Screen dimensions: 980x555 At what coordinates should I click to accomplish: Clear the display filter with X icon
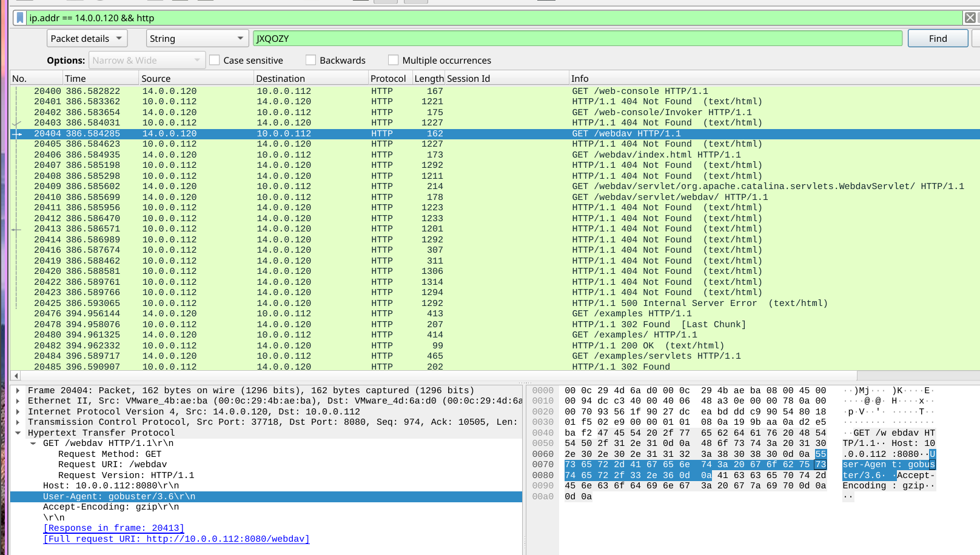click(x=970, y=18)
